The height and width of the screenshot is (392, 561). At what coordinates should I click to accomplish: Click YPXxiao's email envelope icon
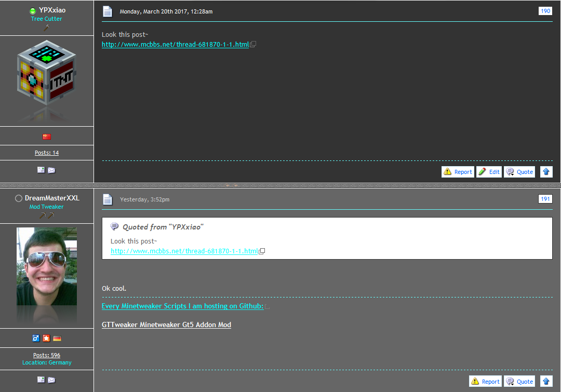tap(51, 170)
